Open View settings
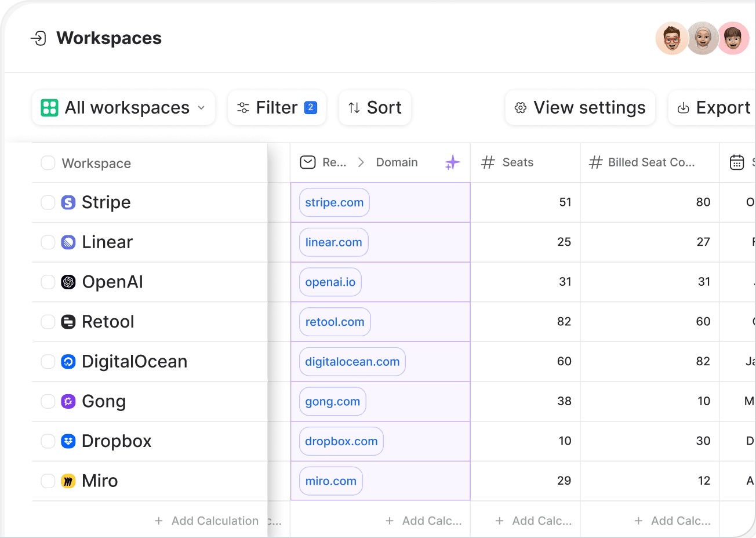The height and width of the screenshot is (538, 756). tap(580, 108)
